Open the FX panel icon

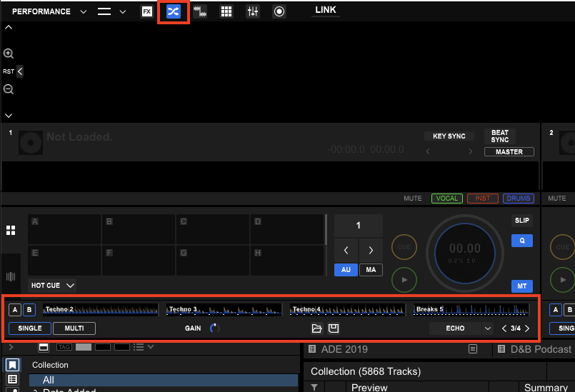click(x=147, y=11)
